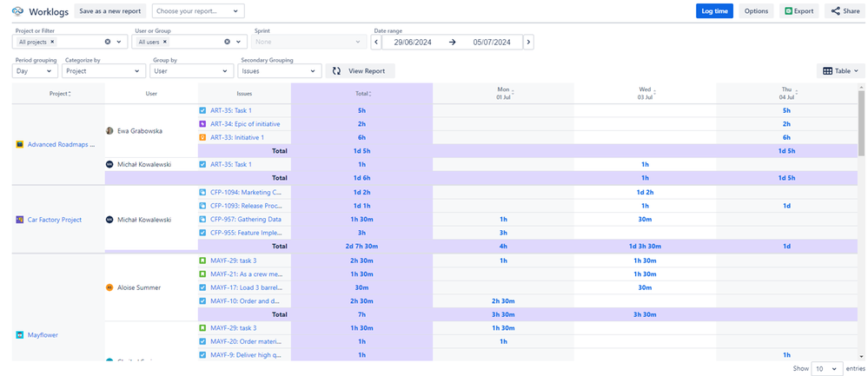
Task: Open issue CFP-957: Gathering Data
Action: [x=246, y=220]
